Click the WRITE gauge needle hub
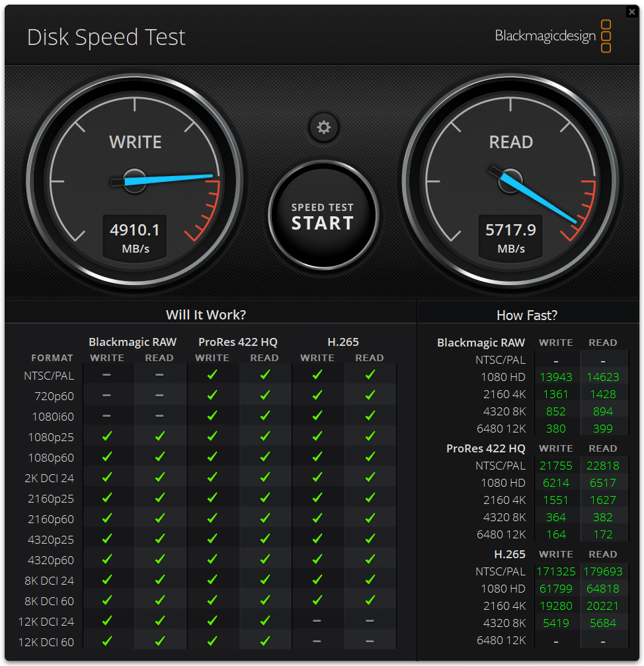Screen dimensions: 644x666 click(135, 181)
